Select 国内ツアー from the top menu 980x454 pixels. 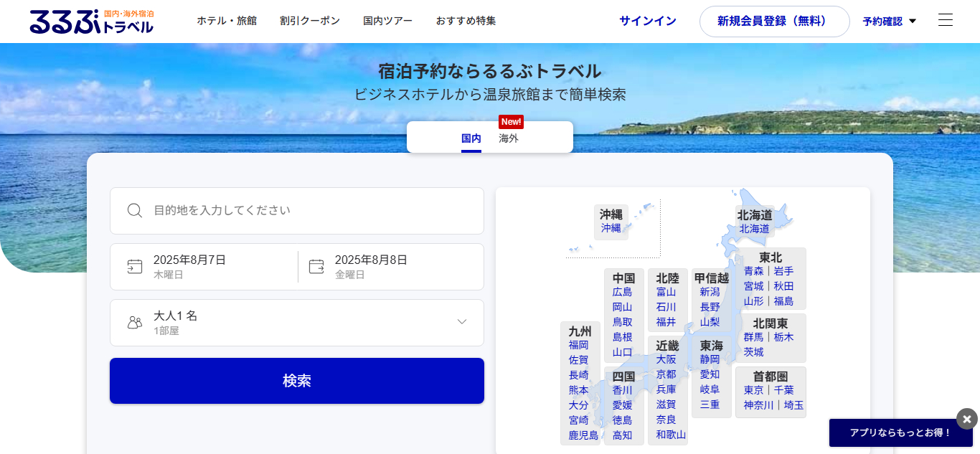tap(387, 21)
